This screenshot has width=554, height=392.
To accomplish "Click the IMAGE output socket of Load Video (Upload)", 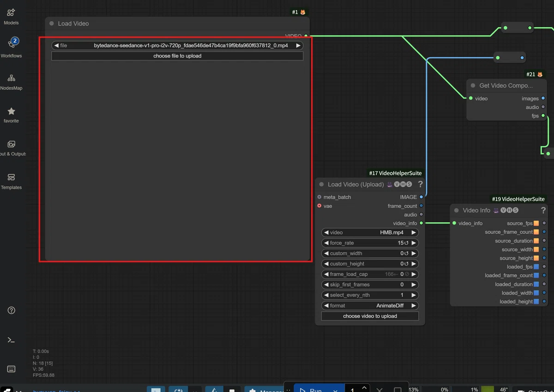I will pos(422,197).
